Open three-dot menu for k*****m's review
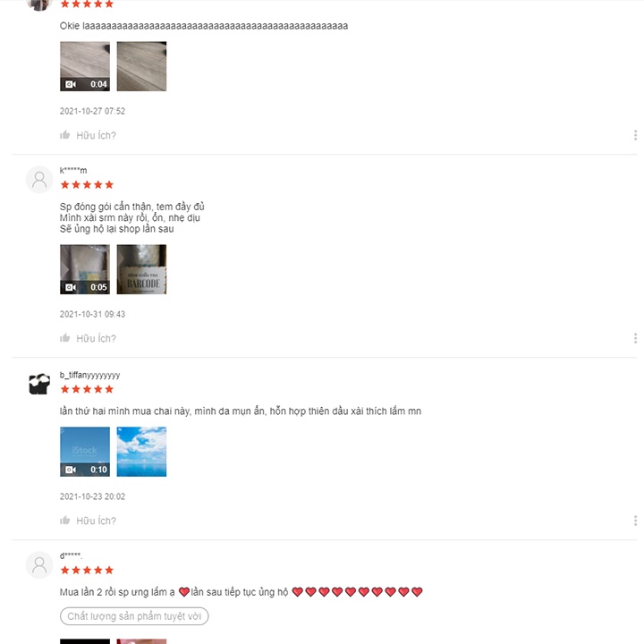Viewport: 644px width, 644px height. 635,338
